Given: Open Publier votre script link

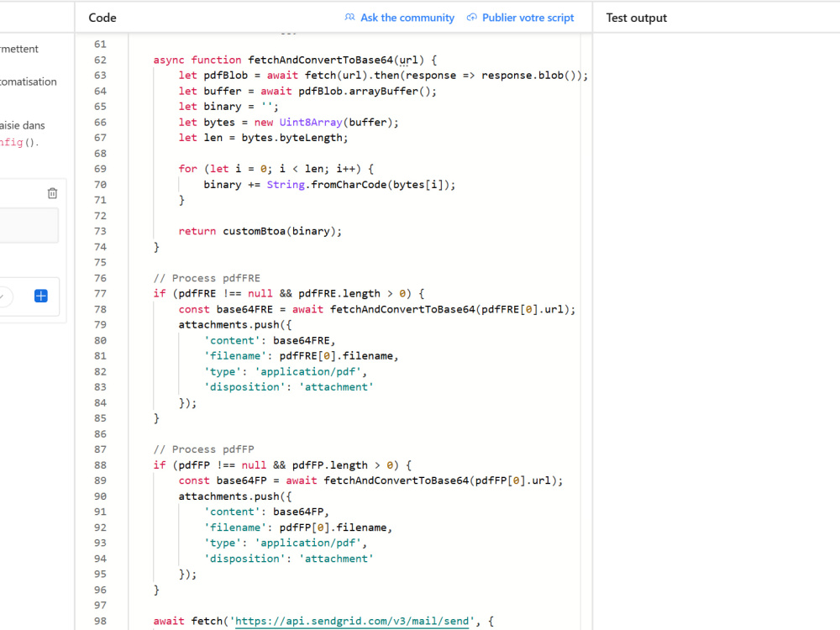Looking at the screenshot, I should 528,18.
